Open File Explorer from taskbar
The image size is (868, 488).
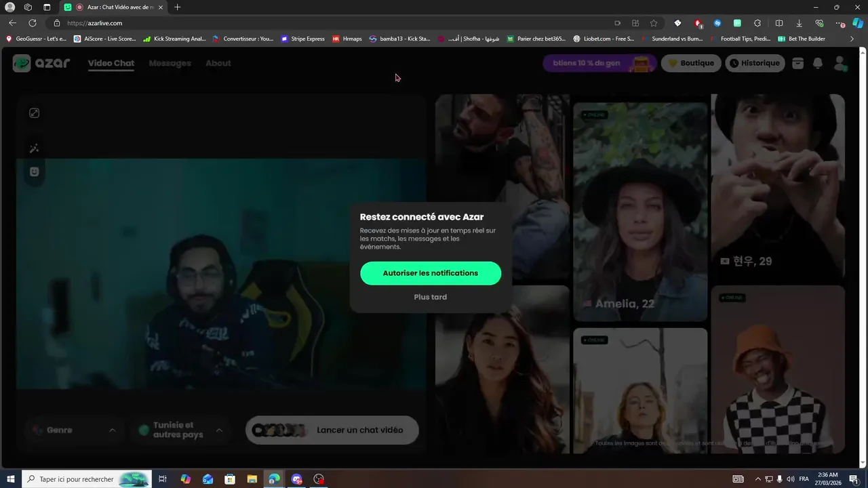click(252, 479)
